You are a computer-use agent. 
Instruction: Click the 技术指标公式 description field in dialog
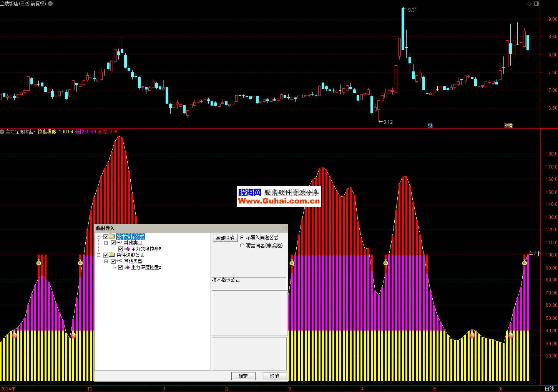tap(249, 283)
